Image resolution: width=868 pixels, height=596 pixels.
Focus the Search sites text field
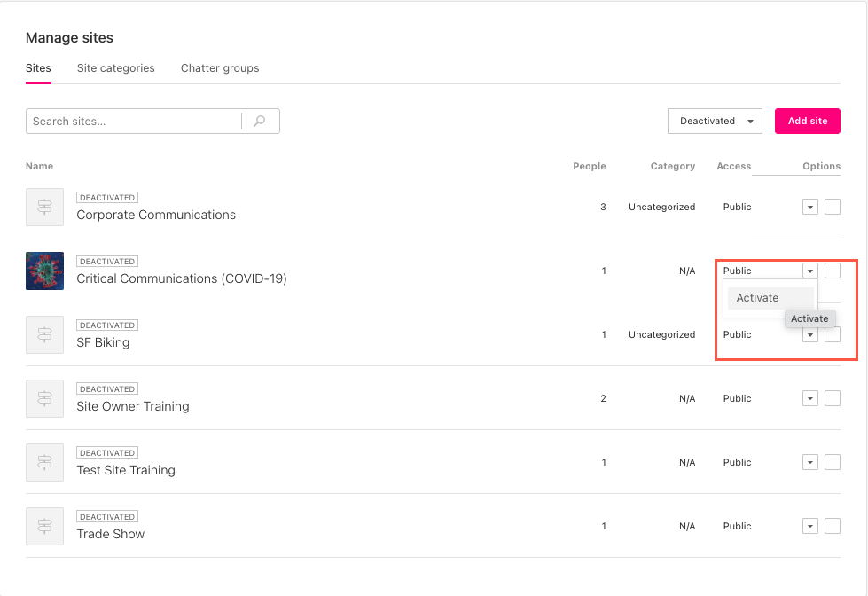(133, 122)
